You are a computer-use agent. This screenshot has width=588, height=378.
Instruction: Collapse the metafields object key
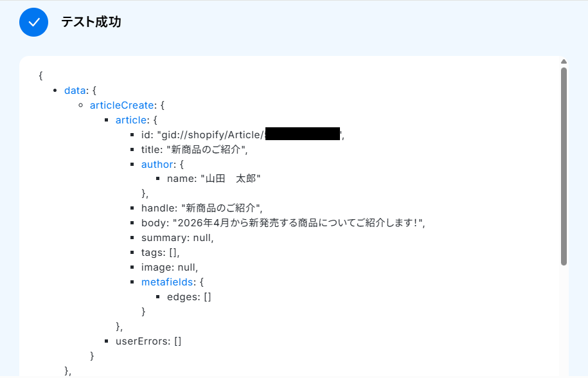(x=166, y=282)
